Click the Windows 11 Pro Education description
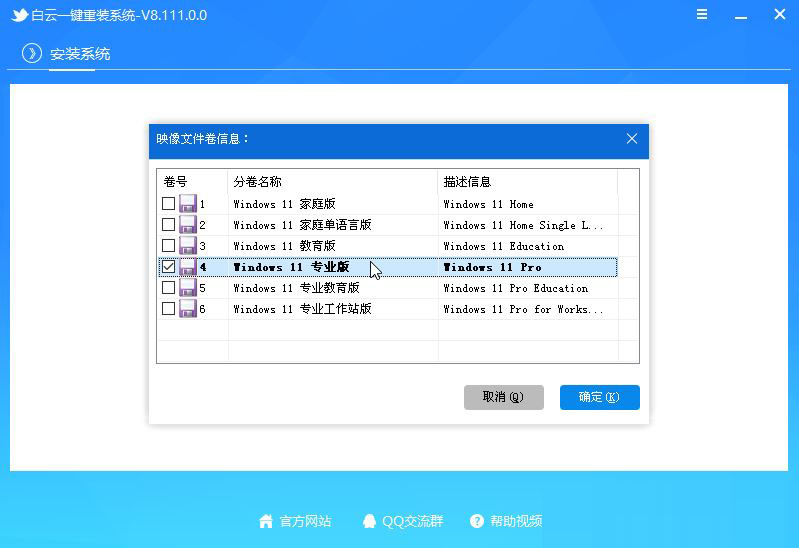The image size is (799, 548). click(x=516, y=288)
